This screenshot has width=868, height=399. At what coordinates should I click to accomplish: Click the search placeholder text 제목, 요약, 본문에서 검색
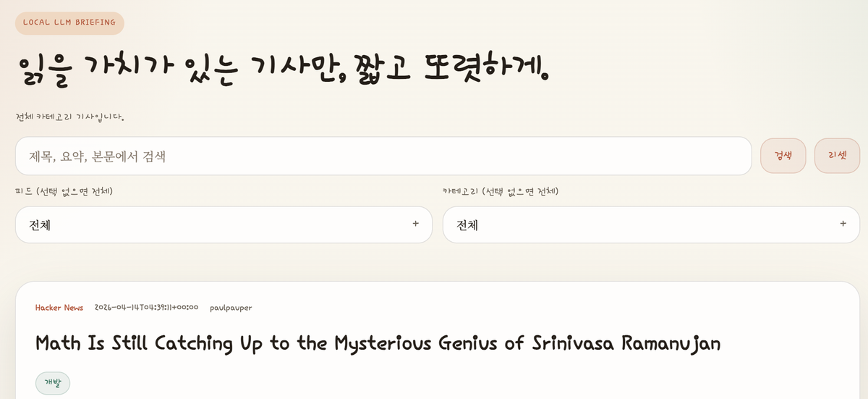coord(98,156)
